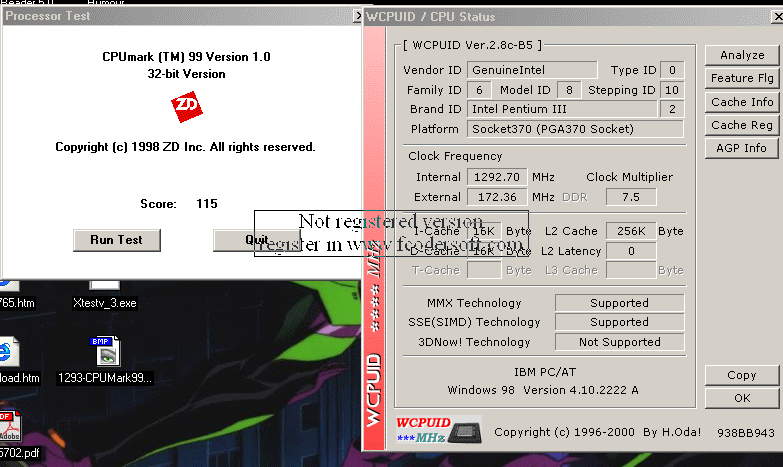Click the Clock Multiplier value 7.5

click(x=631, y=197)
